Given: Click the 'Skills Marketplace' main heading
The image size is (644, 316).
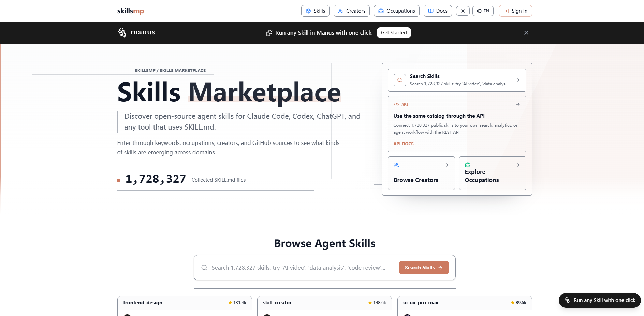Looking at the screenshot, I should (x=229, y=92).
